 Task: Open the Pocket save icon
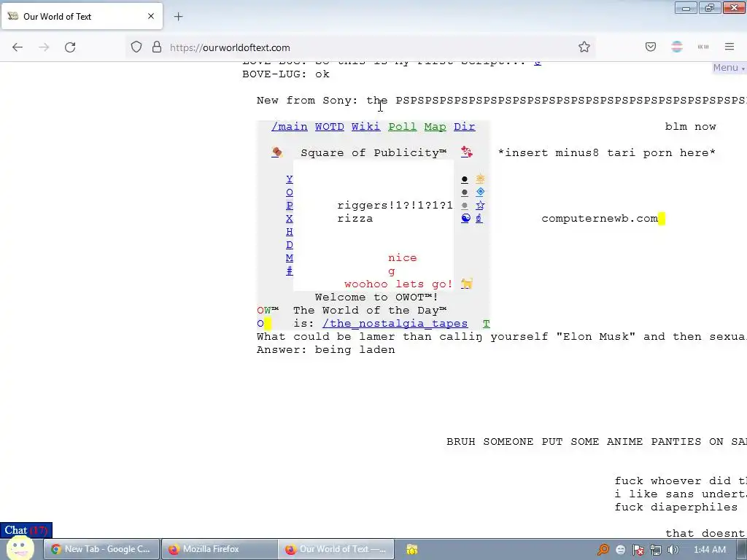tap(651, 47)
